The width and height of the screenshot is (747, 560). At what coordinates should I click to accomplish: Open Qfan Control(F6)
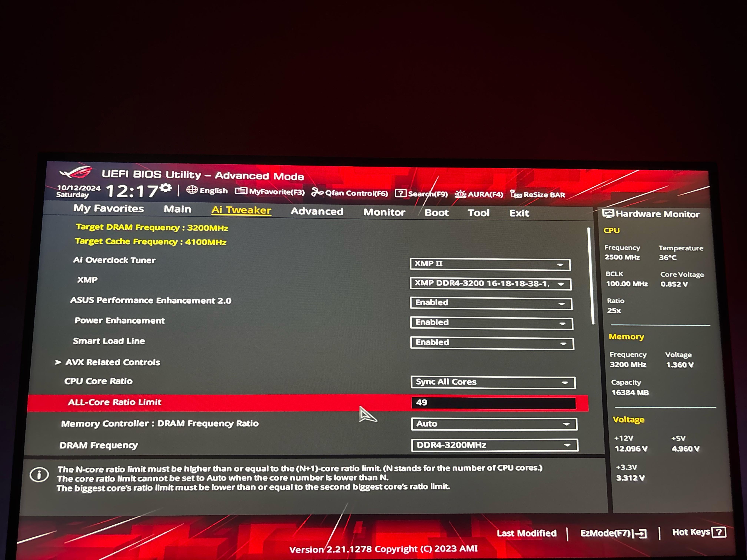click(x=350, y=193)
